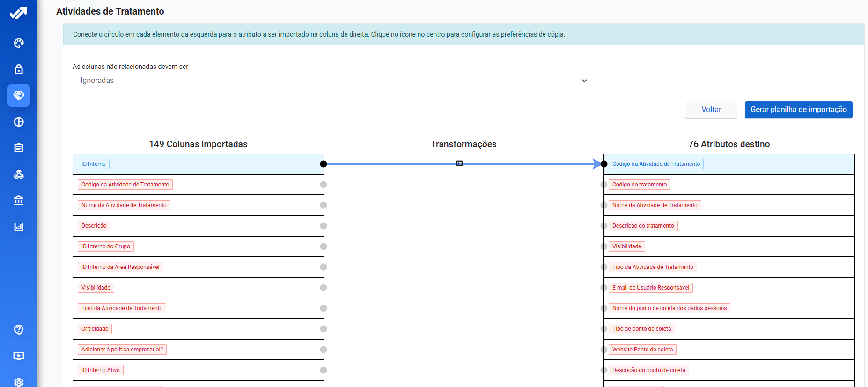Image resolution: width=868 pixels, height=387 pixels.
Task: Click the palette icon in sidebar
Action: coord(19,43)
